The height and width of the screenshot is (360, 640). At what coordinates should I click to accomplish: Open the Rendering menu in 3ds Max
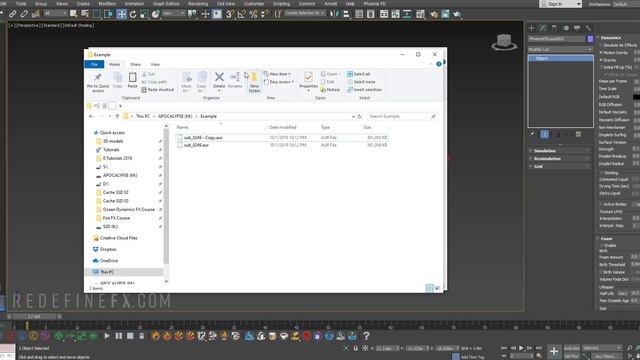[x=198, y=4]
